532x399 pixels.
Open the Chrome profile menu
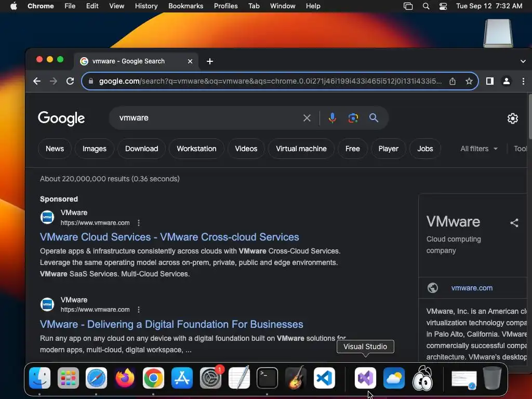point(506,81)
